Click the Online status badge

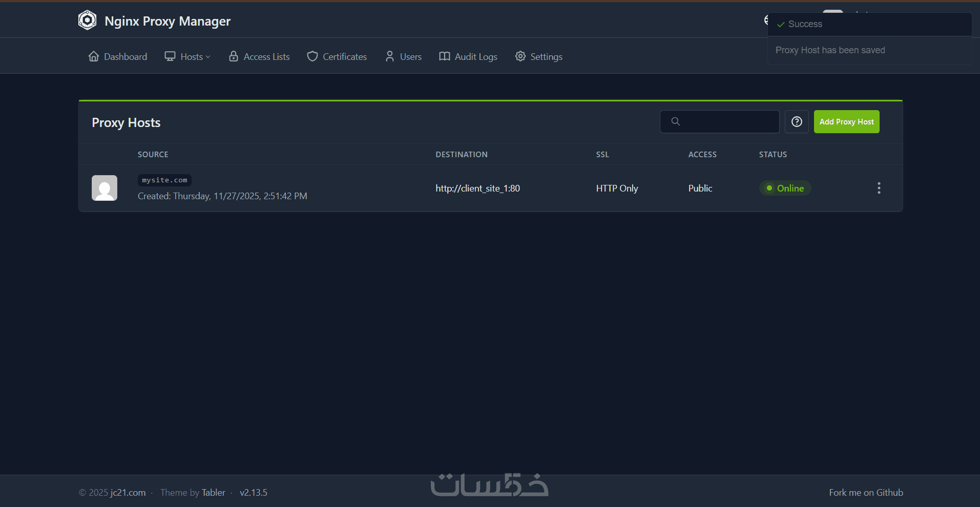pos(785,188)
